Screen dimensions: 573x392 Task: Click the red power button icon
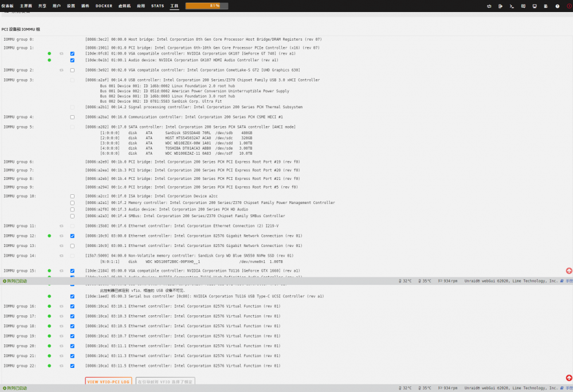pos(569,6)
